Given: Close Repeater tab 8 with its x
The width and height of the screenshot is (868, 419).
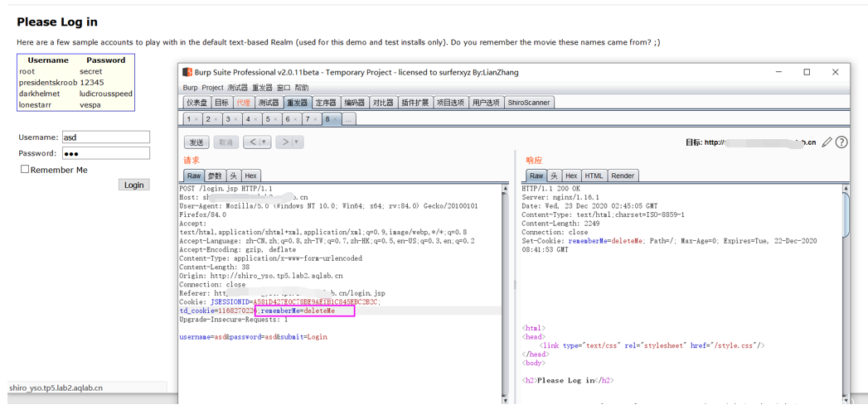Looking at the screenshot, I should [x=336, y=120].
